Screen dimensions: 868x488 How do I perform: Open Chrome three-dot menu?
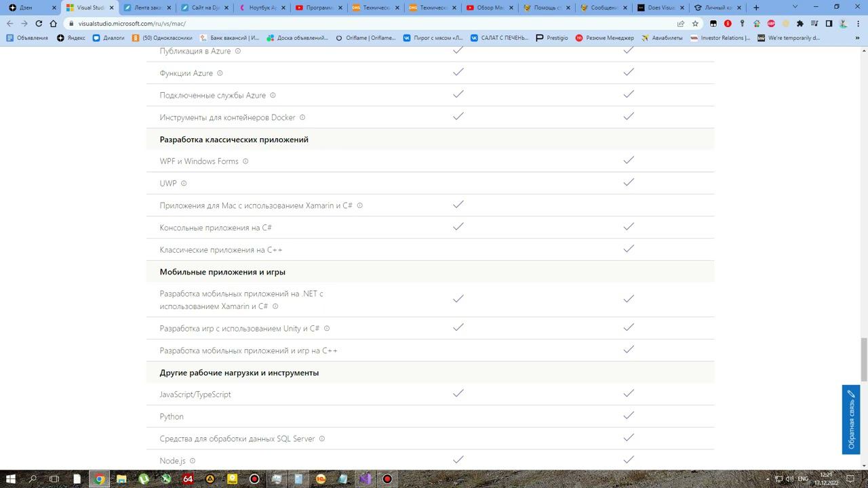pos(857,23)
